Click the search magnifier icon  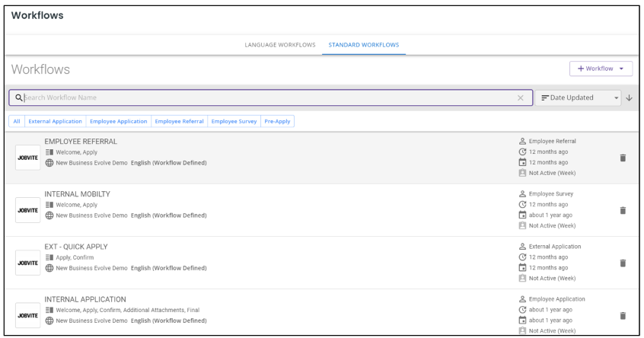point(19,97)
